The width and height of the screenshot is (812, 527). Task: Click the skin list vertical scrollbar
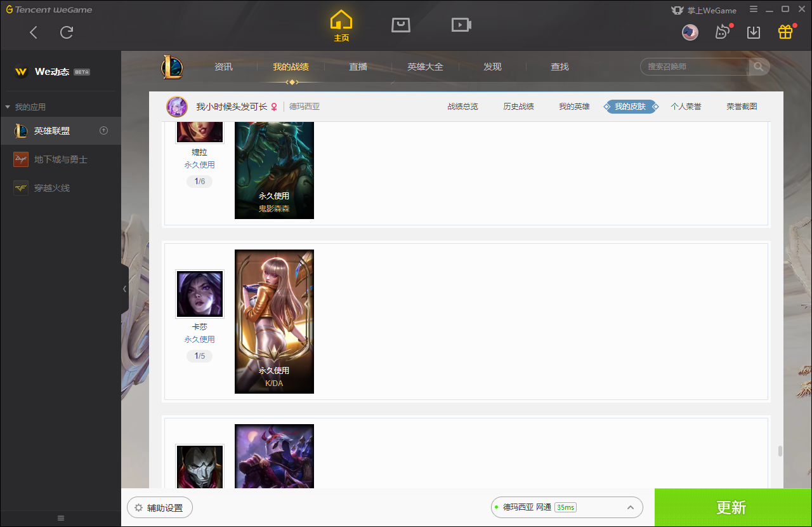click(780, 451)
